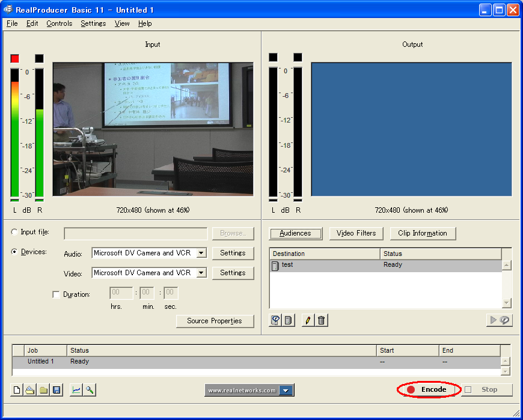Click the plain yellow folder toolbar icon

pyautogui.click(x=43, y=390)
